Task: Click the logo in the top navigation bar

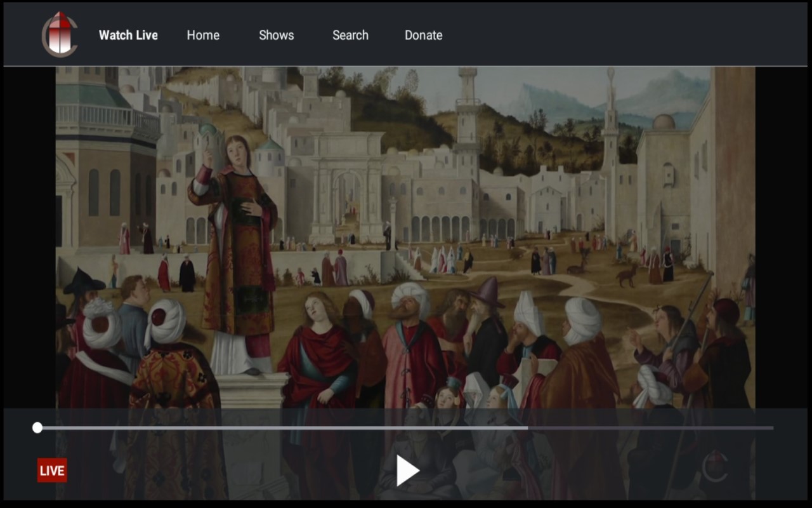Action: click(62, 34)
